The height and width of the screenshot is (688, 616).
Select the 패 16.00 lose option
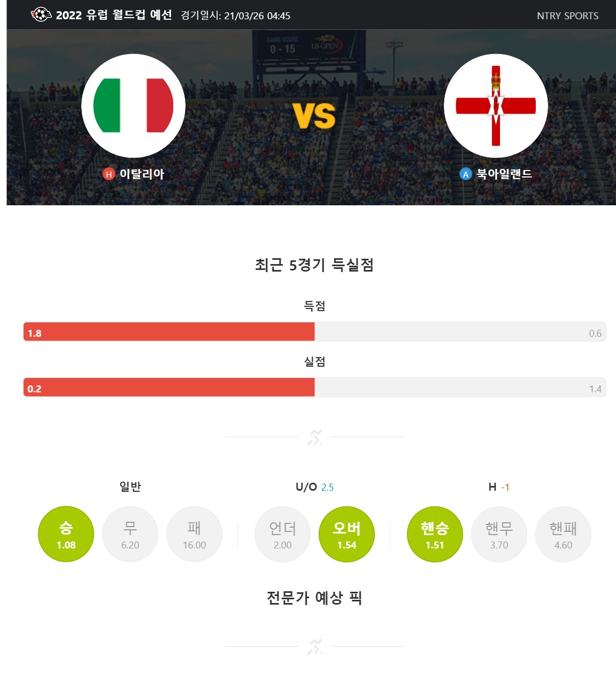(x=194, y=534)
